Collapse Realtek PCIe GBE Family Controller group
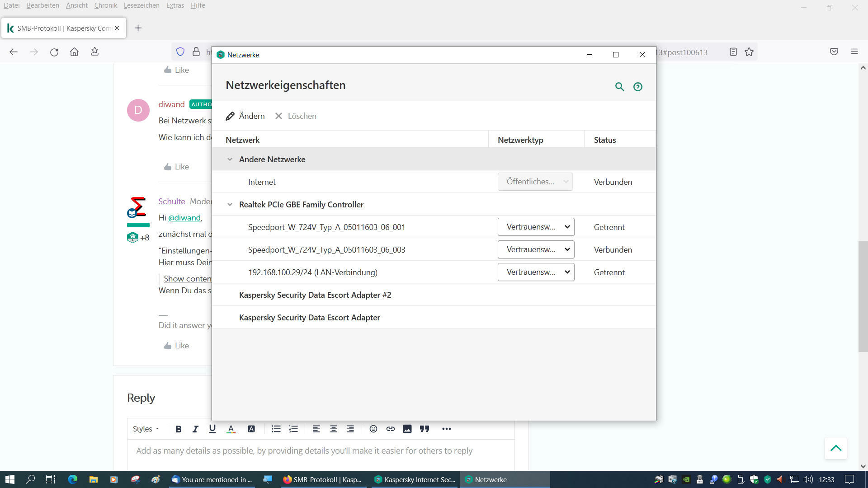 (x=230, y=205)
